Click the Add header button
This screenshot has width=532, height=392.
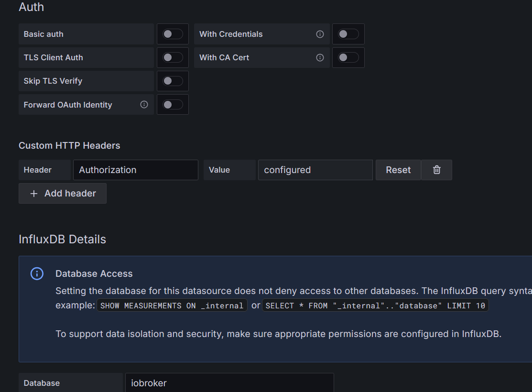(x=63, y=194)
